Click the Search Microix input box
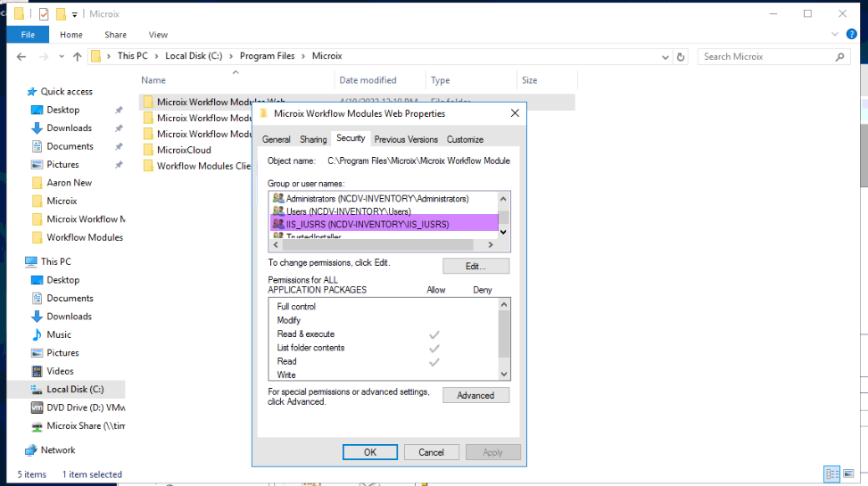The height and width of the screenshot is (486, 868). (x=767, y=56)
